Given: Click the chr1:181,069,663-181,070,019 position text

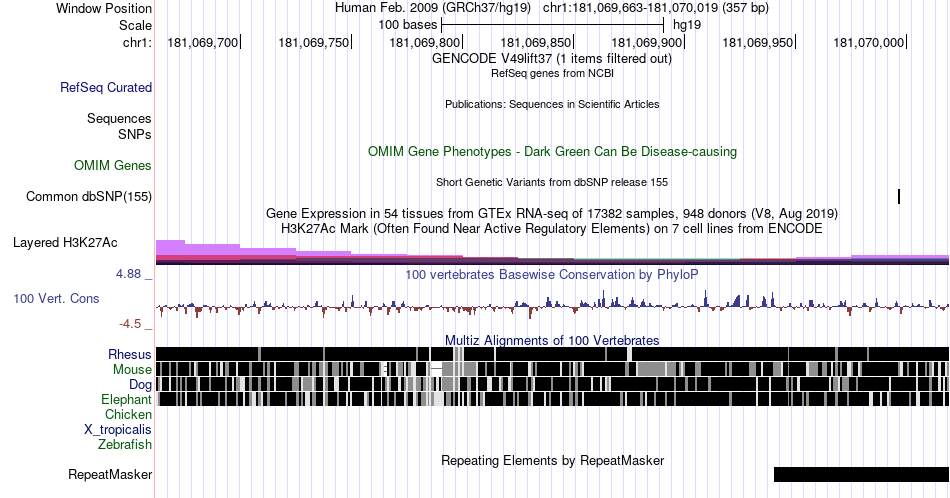Looking at the screenshot, I should (656, 8).
